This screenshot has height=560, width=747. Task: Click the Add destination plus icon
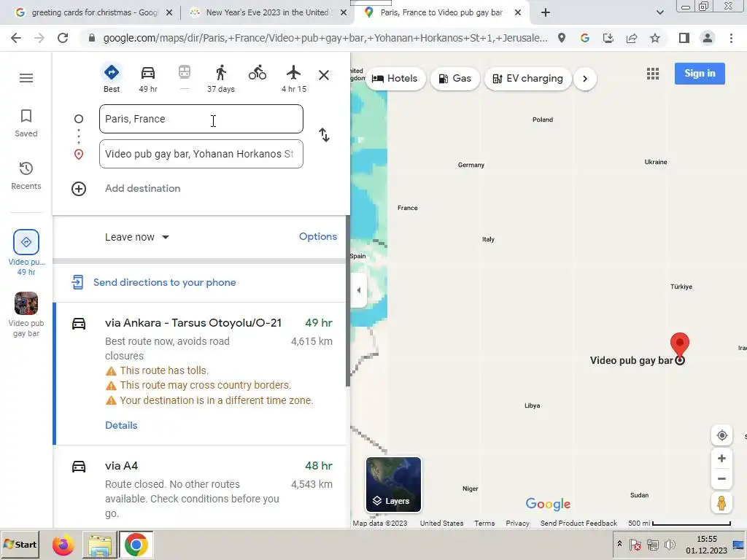coord(79,189)
